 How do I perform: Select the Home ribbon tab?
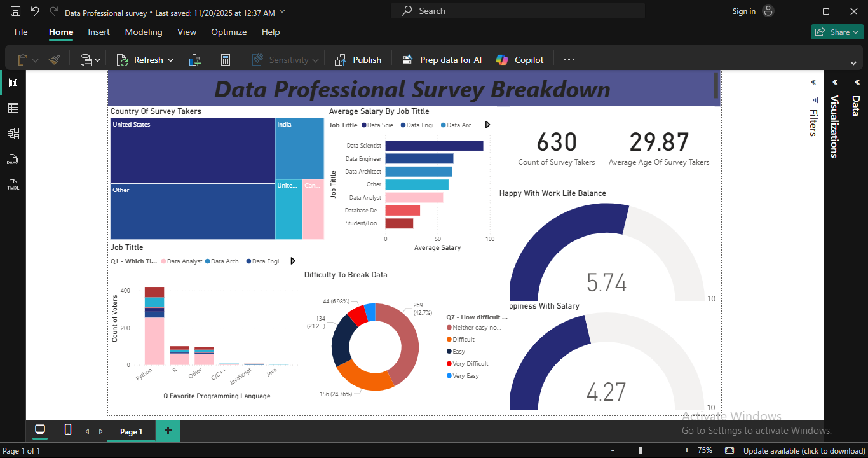point(61,32)
